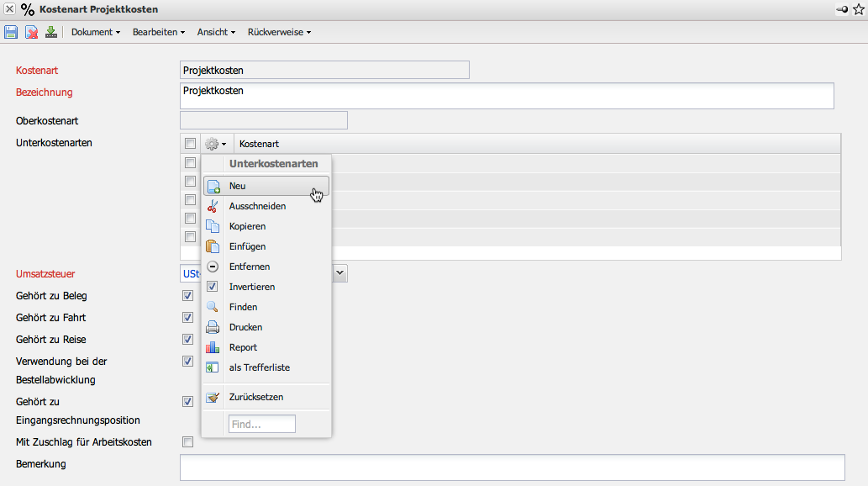
Task: Check the select-all box in Kostenart header
Action: 191,144
